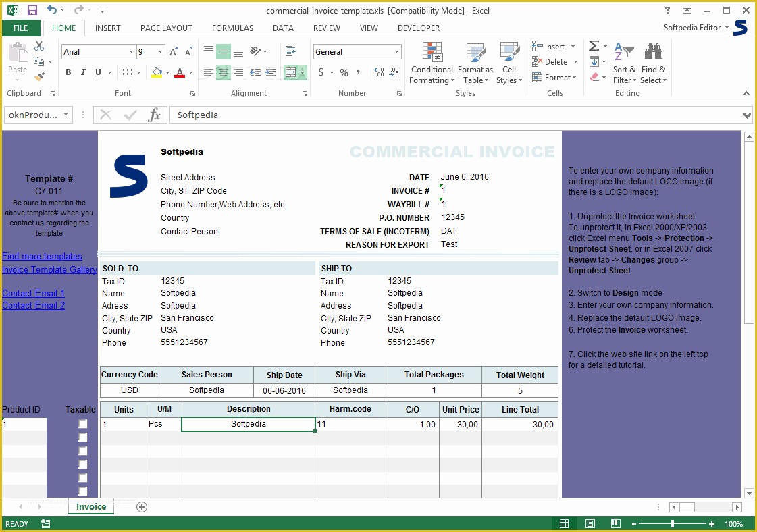Open font name dropdown Arial

(130, 52)
